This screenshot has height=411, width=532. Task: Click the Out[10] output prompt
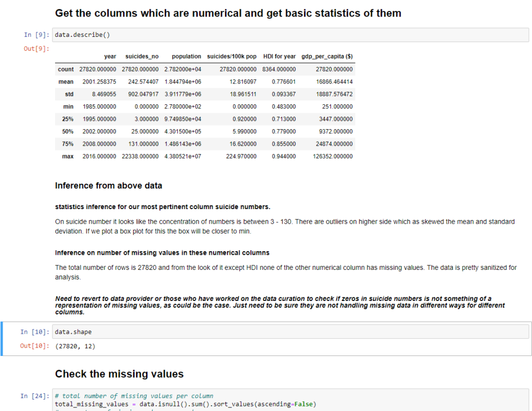tap(35, 346)
